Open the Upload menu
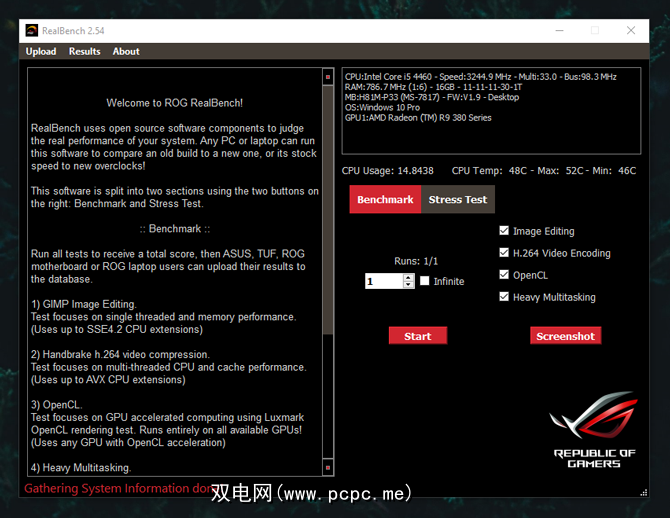This screenshot has width=670, height=518. click(41, 51)
